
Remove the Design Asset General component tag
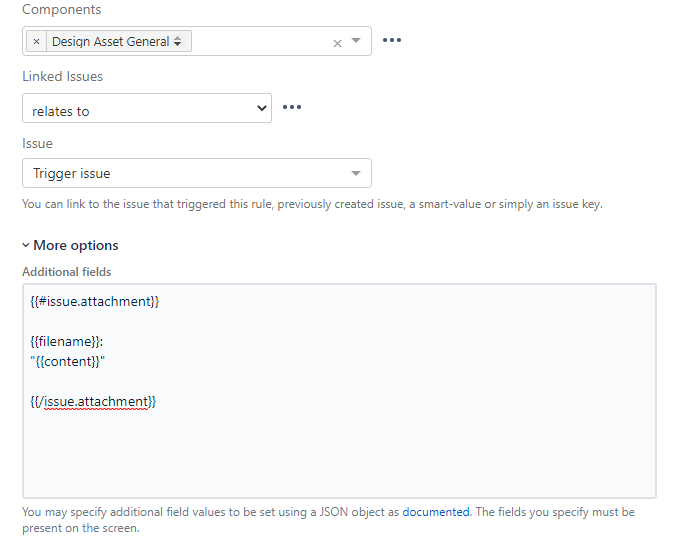tap(37, 41)
